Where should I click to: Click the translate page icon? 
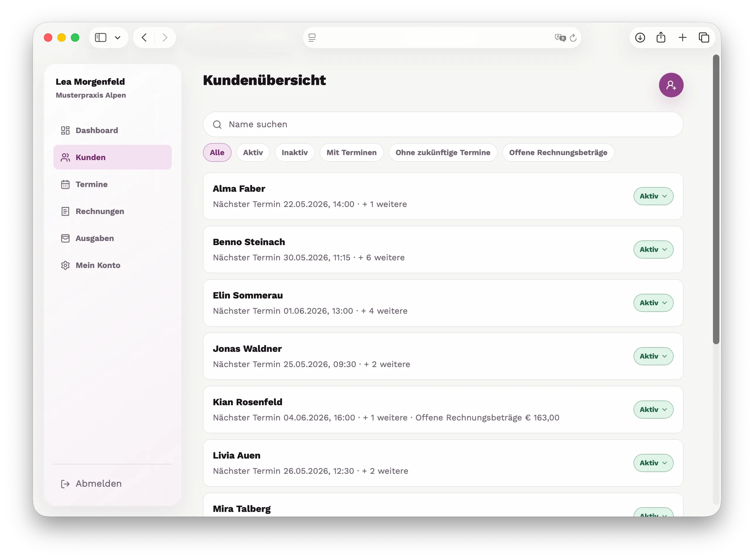560,38
